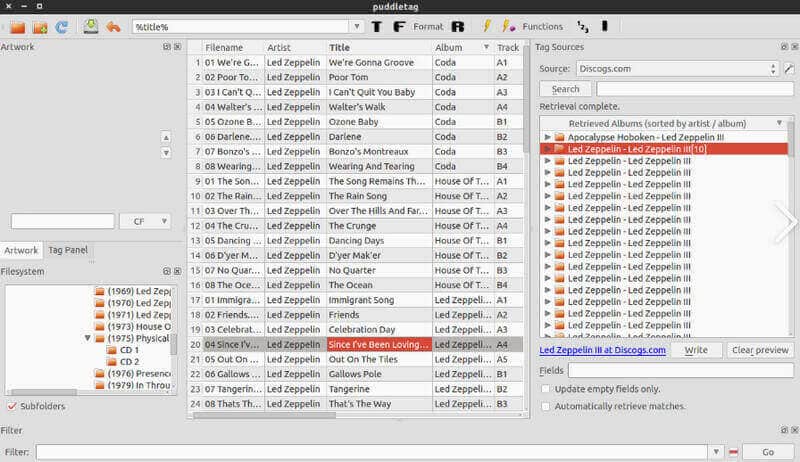Click the Clear preview button
Image resolution: width=800 pixels, height=462 pixels.
(x=760, y=350)
